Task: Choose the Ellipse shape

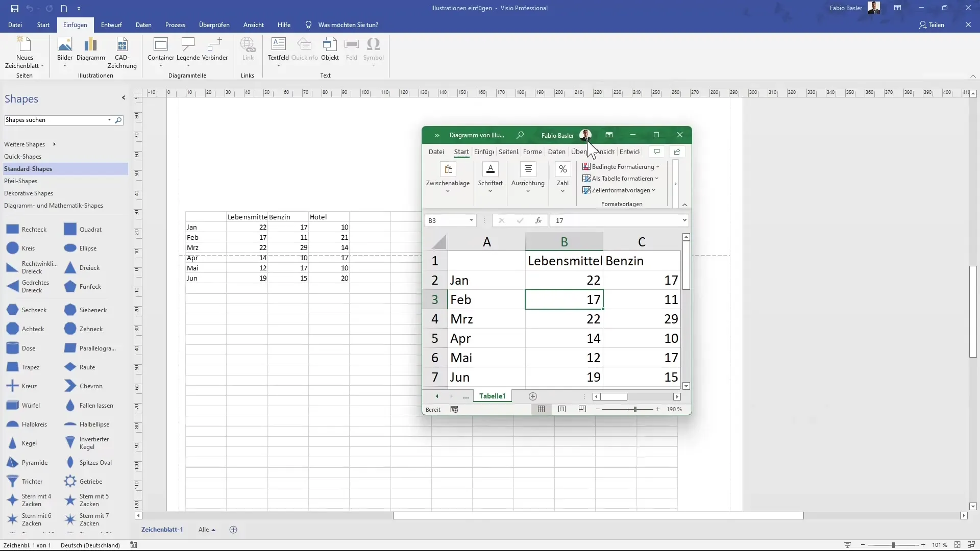Action: [x=82, y=248]
